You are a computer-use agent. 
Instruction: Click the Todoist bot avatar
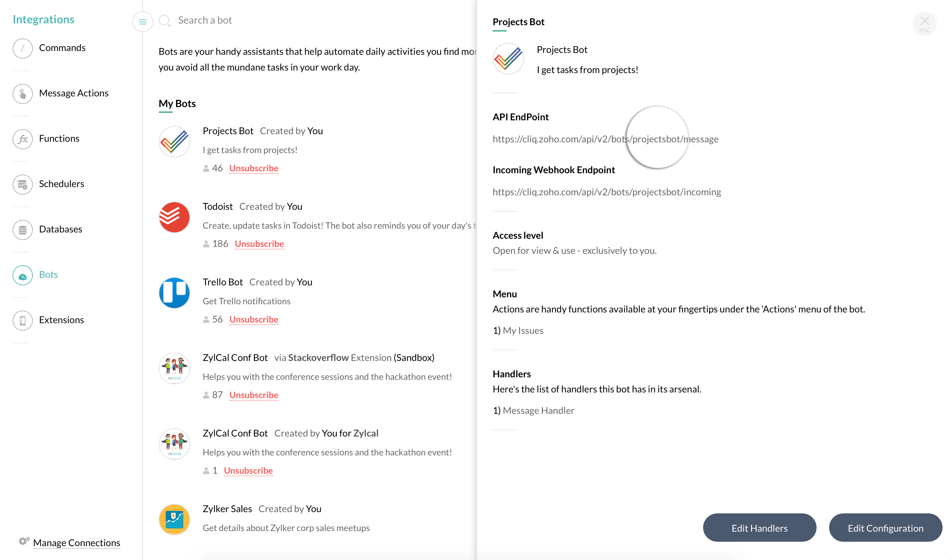174,217
